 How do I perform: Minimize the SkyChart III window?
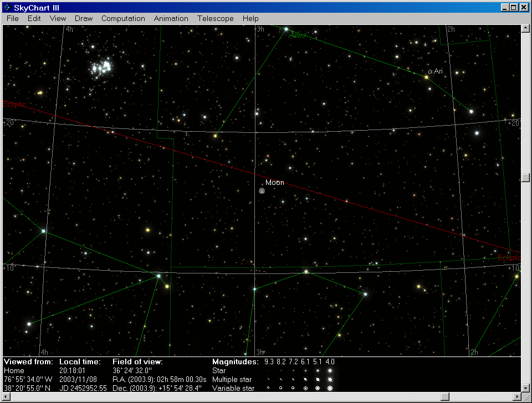(x=505, y=7)
